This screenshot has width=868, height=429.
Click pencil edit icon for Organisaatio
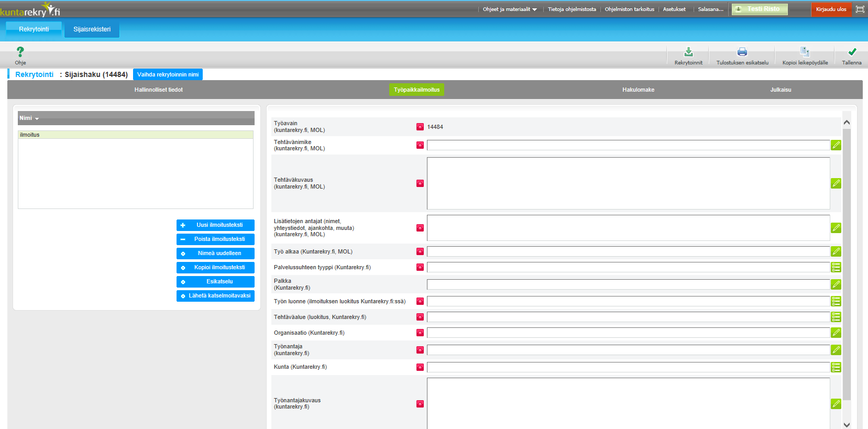tap(836, 333)
